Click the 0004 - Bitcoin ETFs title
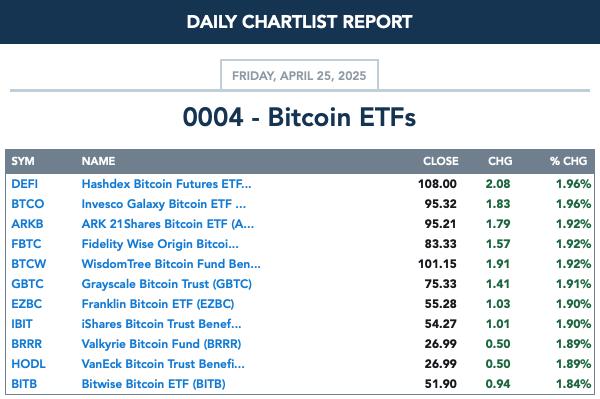This screenshot has height=399, width=600. click(x=299, y=117)
